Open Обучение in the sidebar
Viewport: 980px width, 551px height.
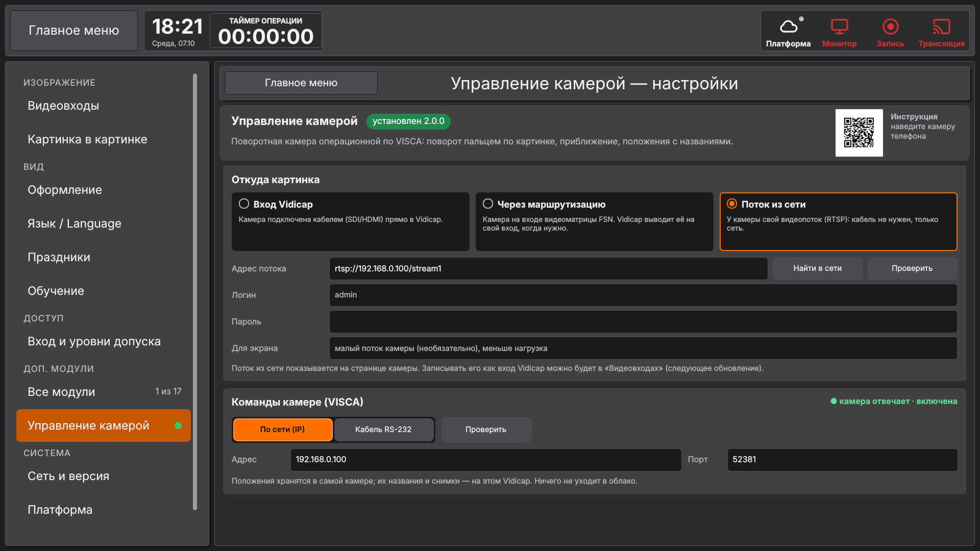point(103,291)
